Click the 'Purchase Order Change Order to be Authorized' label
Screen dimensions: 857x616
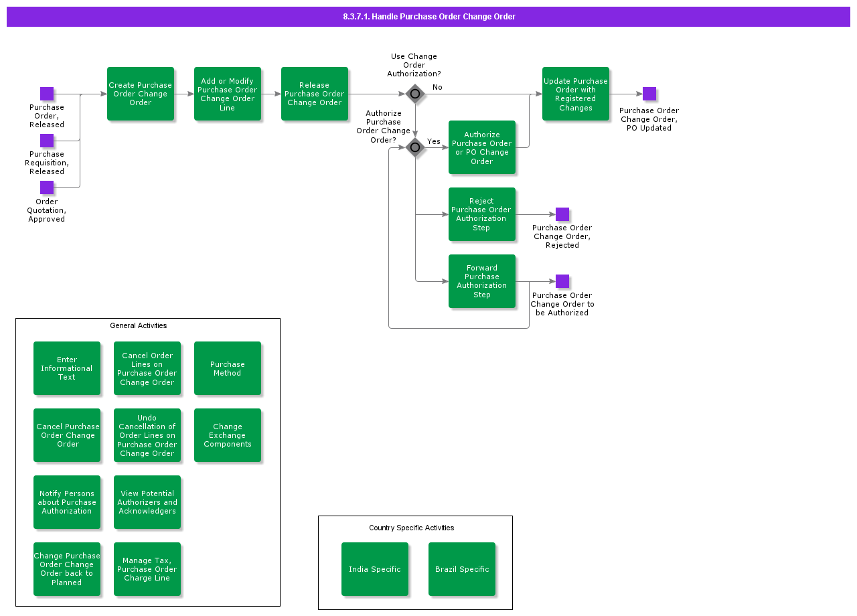coord(562,304)
